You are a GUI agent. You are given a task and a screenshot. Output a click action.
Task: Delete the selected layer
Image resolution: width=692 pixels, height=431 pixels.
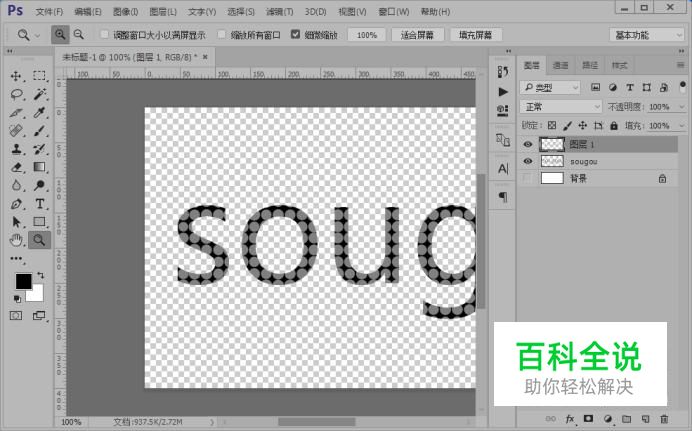[664, 419]
